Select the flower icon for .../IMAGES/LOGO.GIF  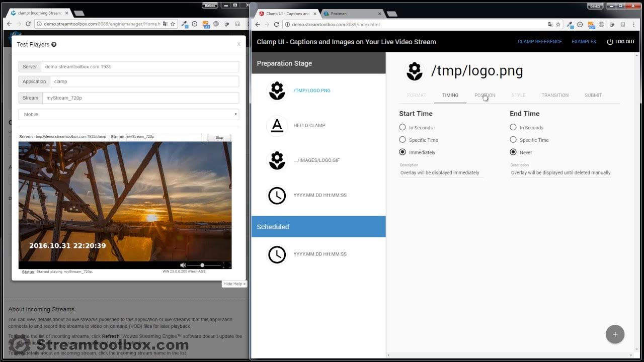point(277,161)
